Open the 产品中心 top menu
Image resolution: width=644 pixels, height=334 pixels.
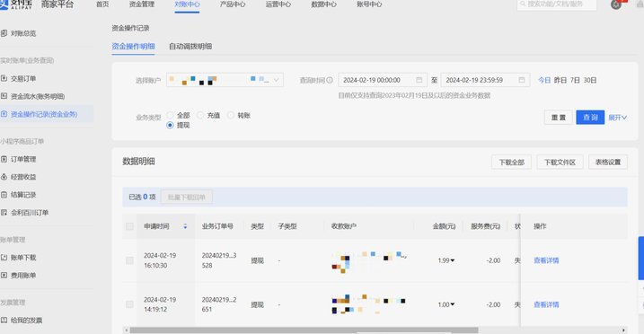[233, 4]
